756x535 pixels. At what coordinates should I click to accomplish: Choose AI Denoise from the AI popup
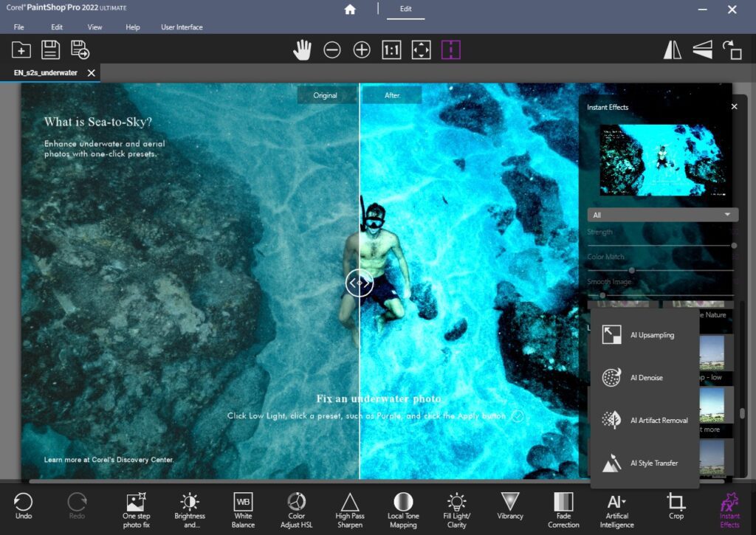pos(645,377)
